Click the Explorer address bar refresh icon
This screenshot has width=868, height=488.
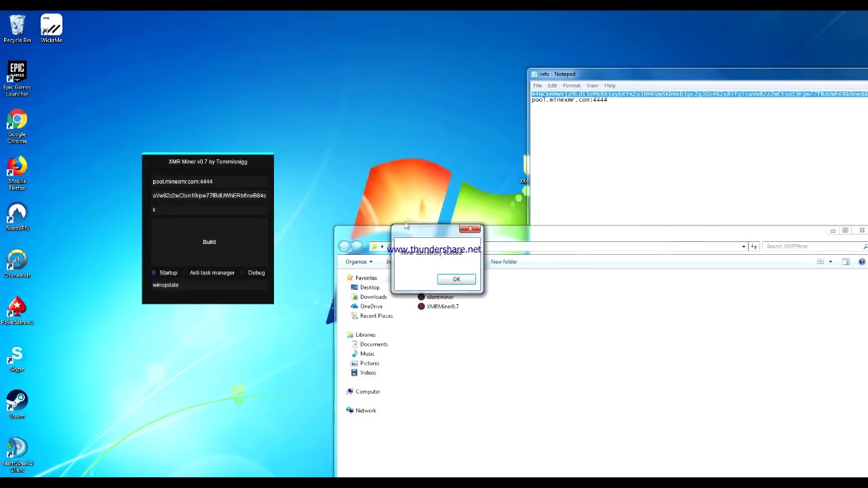pyautogui.click(x=753, y=247)
